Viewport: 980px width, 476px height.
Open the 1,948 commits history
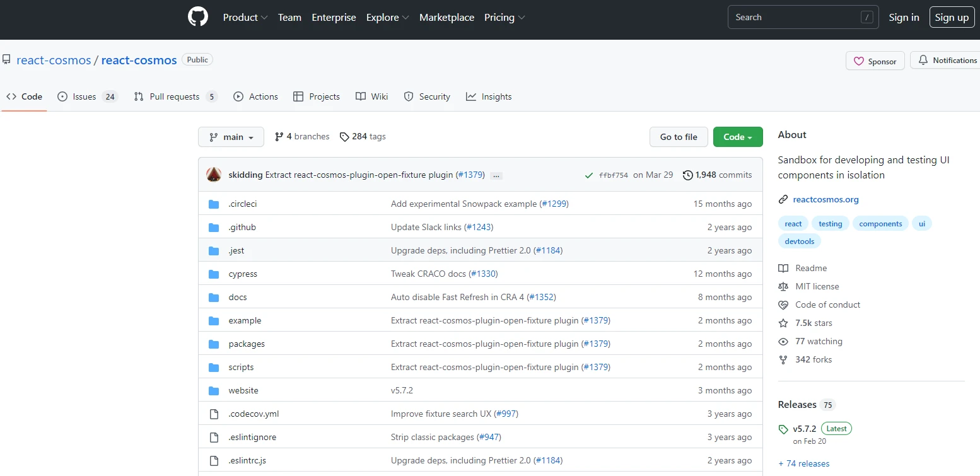click(718, 175)
